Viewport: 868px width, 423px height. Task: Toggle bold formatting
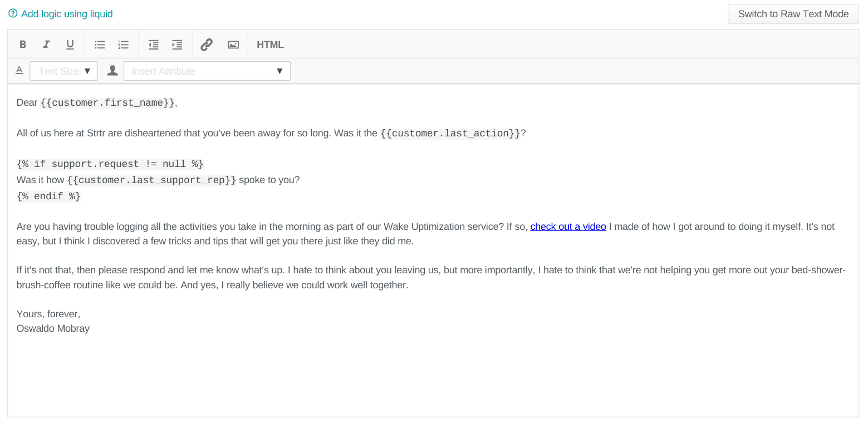[23, 45]
